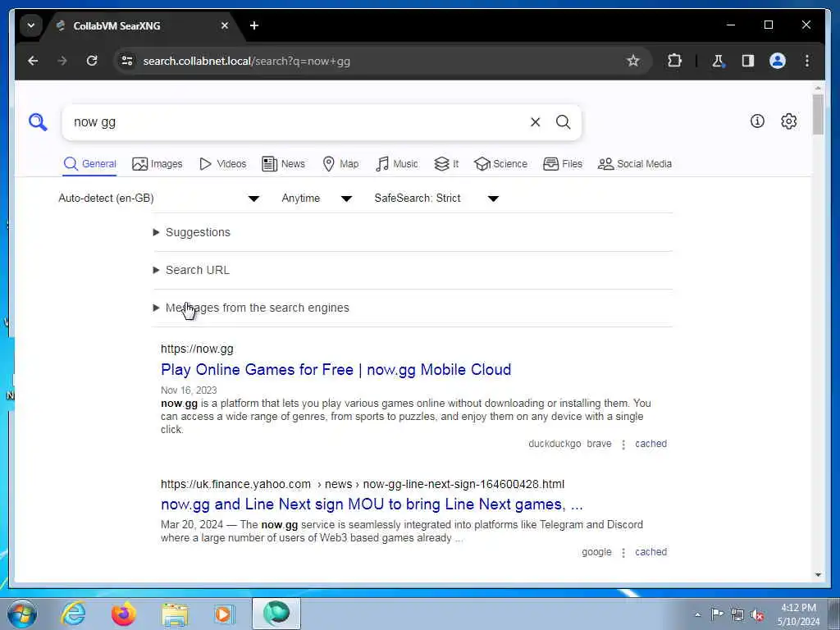The height and width of the screenshot is (630, 840).
Task: Click the muted volume tray icon
Action: [757, 614]
